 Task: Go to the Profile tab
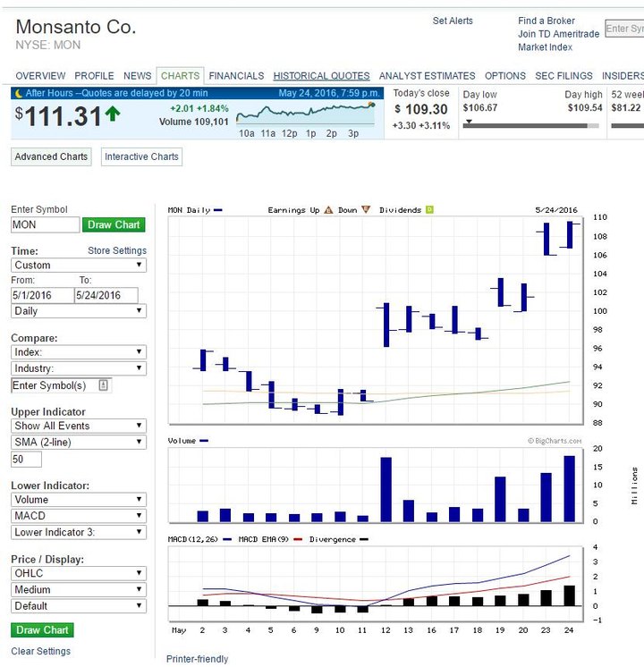[x=94, y=76]
